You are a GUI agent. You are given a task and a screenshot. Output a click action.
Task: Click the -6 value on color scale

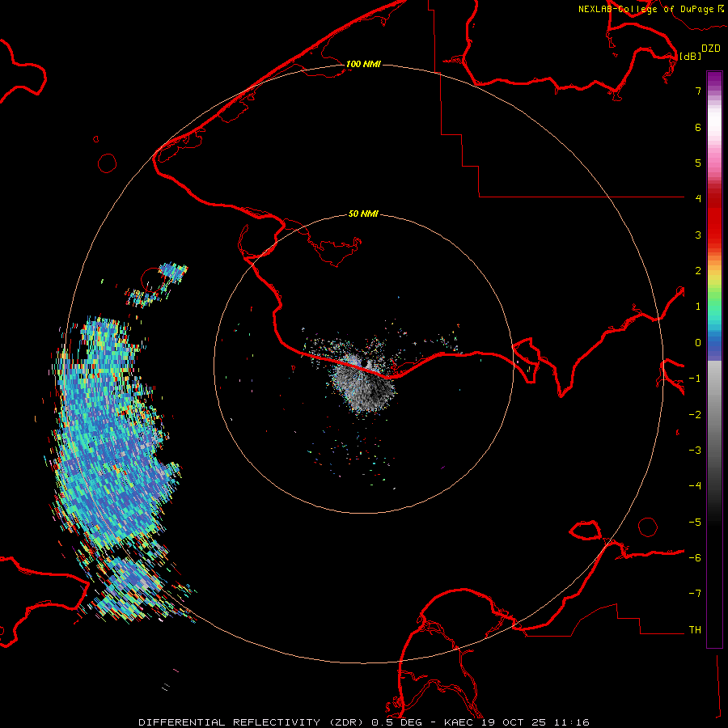(695, 558)
